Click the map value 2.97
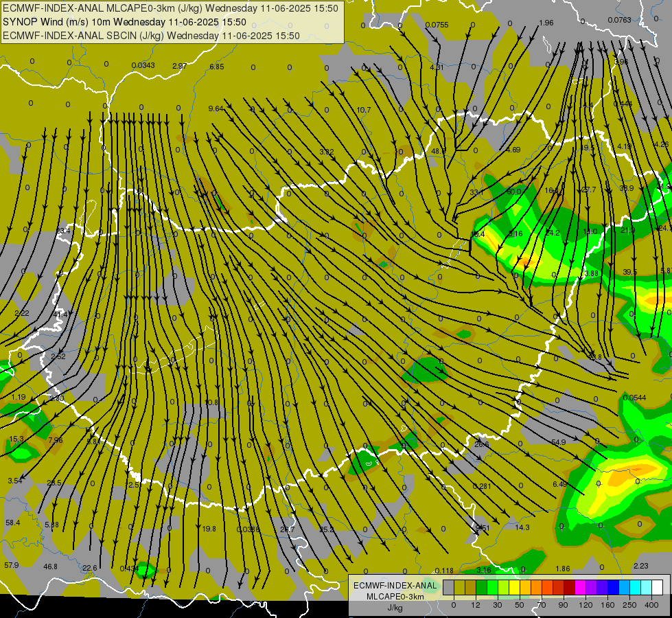 (x=180, y=66)
